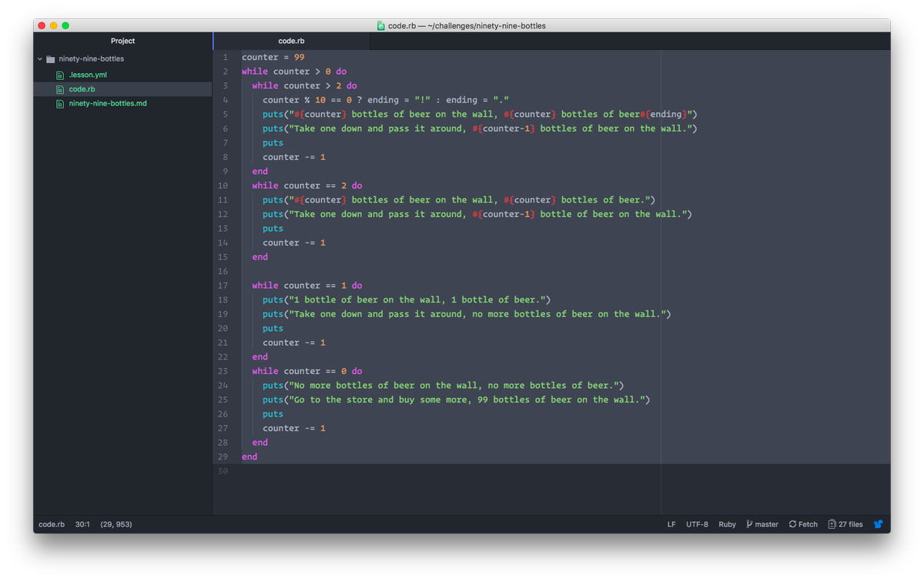Screen dimensions: 924x581
Task: Click the green zoom window button
Action: point(65,25)
